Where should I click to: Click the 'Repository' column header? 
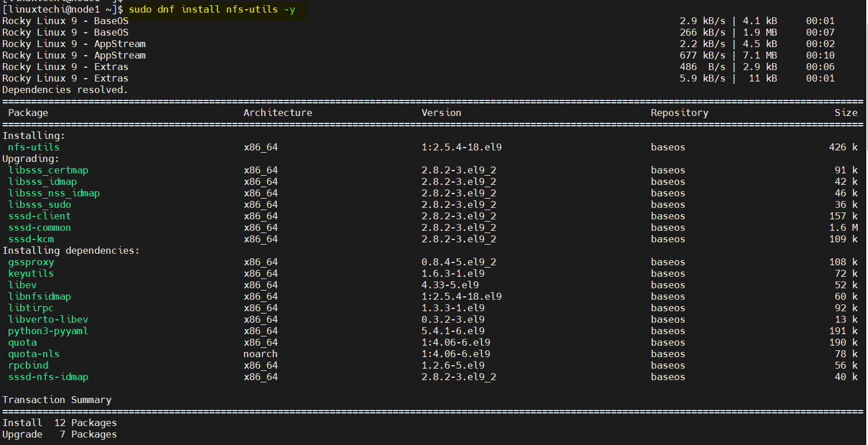(680, 113)
